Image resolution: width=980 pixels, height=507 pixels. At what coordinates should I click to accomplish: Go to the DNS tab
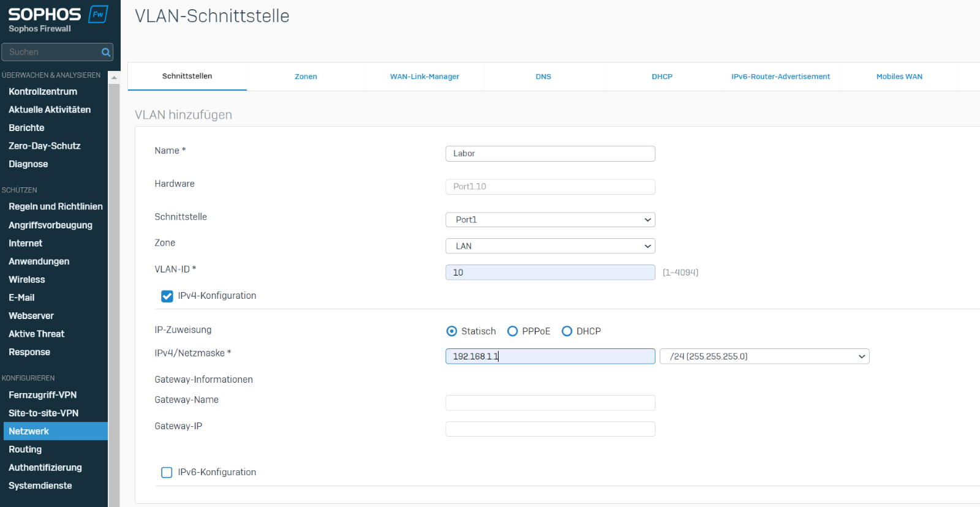tap(543, 77)
